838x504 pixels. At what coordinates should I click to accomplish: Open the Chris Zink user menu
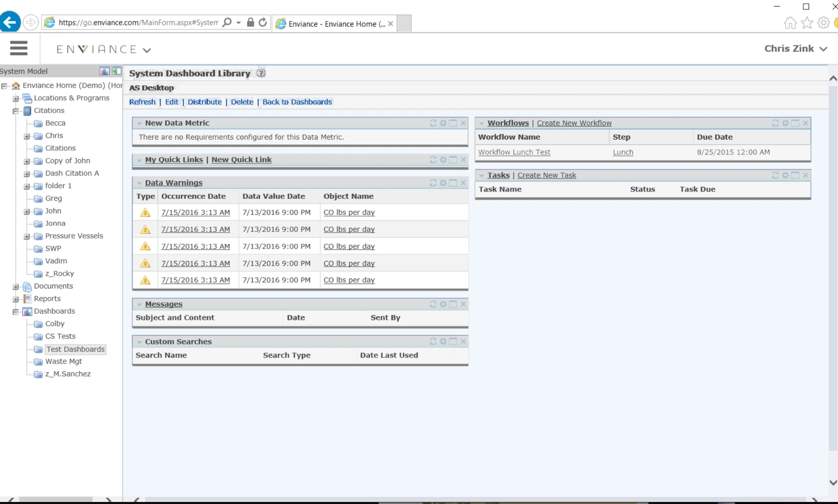point(796,49)
